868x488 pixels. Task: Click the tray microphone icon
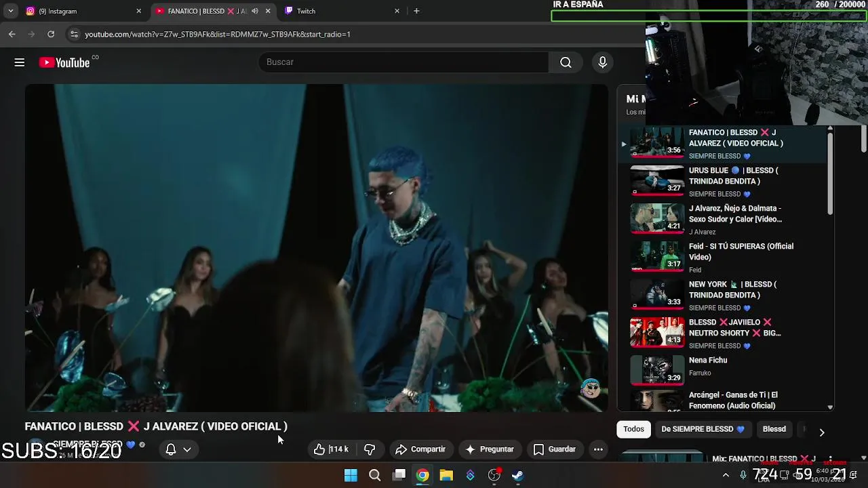click(x=743, y=475)
